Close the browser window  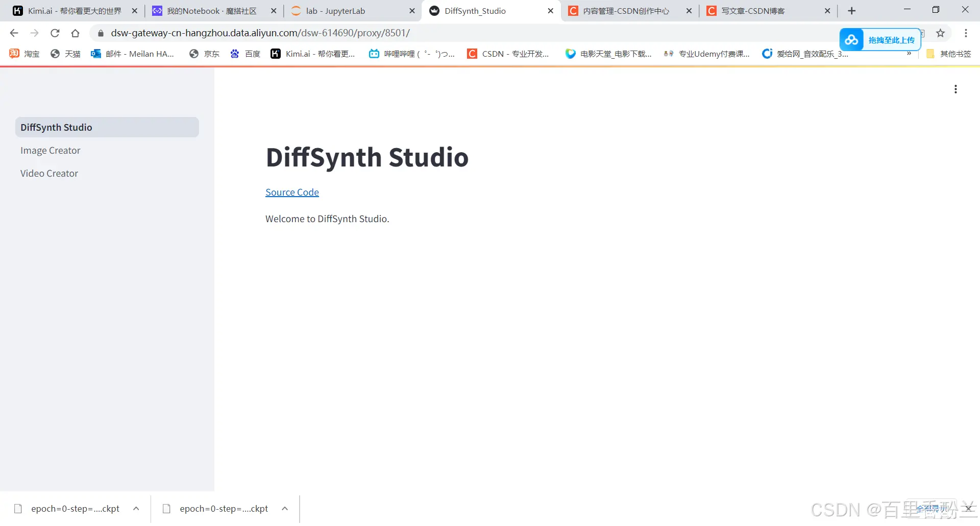(x=965, y=10)
